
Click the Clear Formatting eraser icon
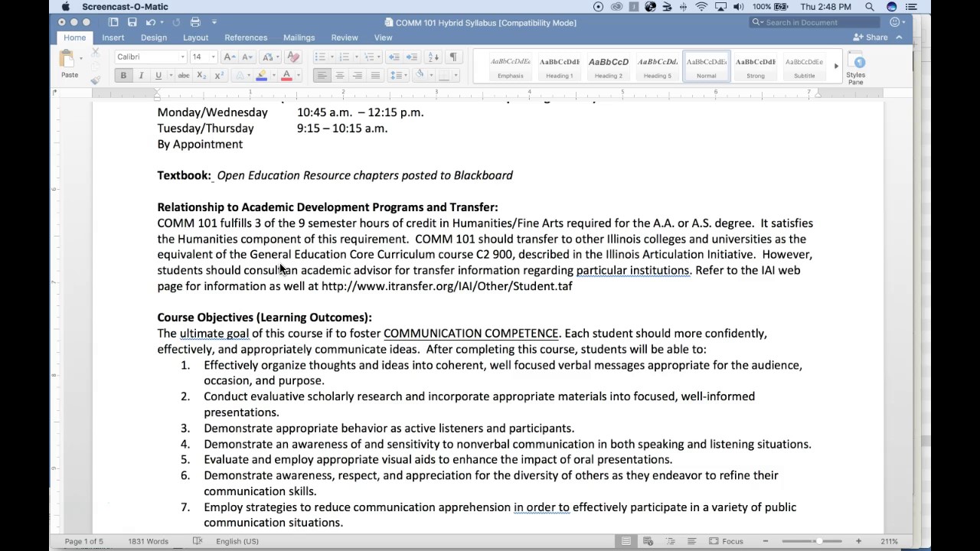[x=293, y=57]
